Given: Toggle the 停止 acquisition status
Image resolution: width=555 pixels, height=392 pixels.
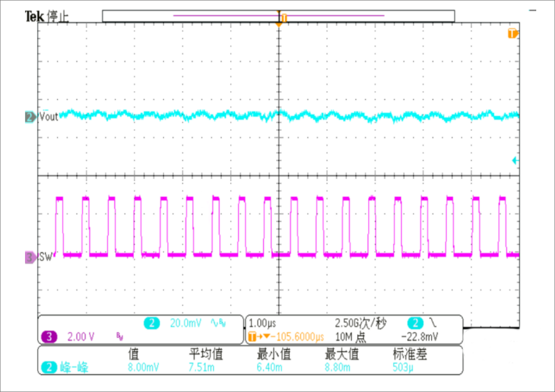Looking at the screenshot, I should tap(59, 17).
